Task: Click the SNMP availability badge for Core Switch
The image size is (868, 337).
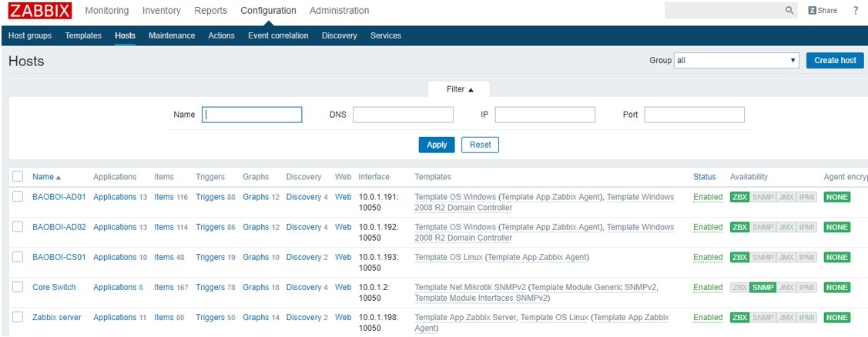Action: point(762,288)
